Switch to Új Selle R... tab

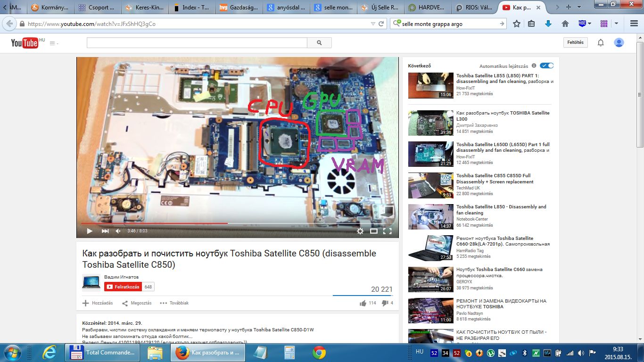381,8
